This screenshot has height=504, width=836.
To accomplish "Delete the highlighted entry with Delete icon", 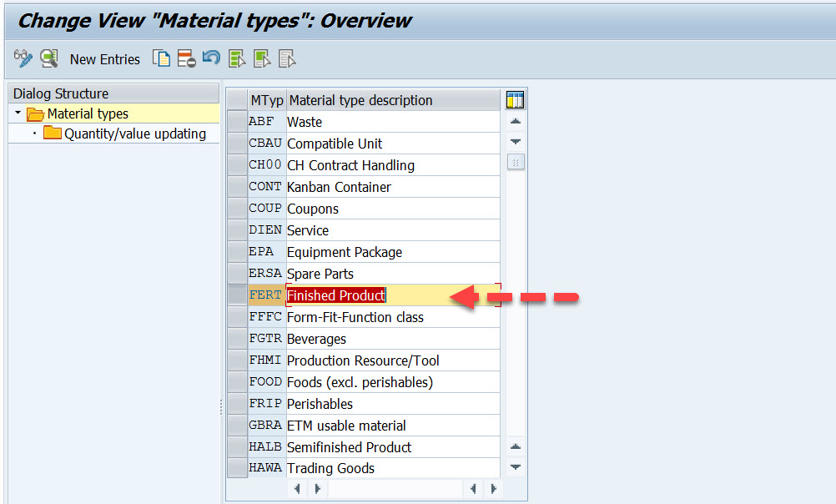I will [x=187, y=58].
